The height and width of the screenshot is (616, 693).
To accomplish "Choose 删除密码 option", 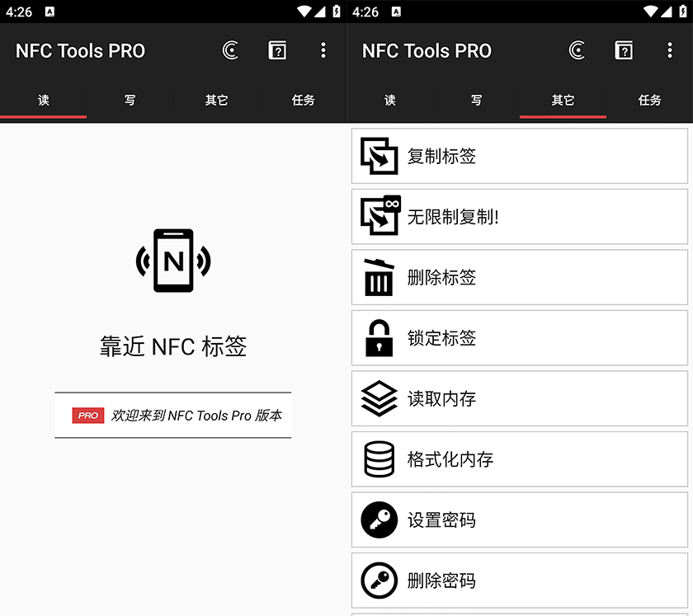I will click(520, 581).
